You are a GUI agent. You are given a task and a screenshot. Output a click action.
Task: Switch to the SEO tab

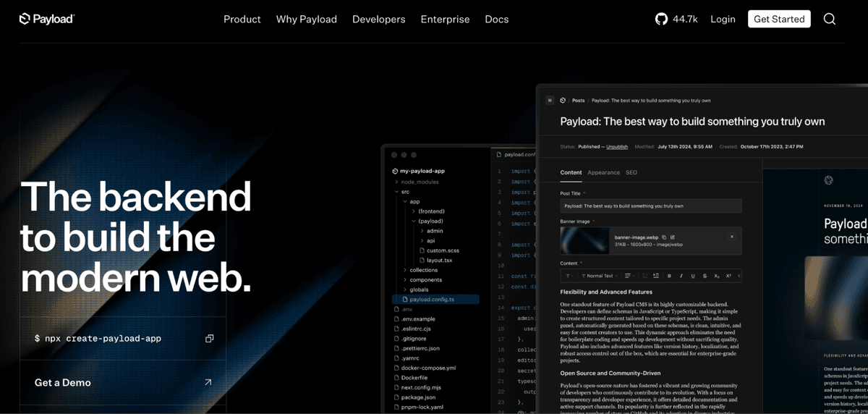[x=631, y=172]
